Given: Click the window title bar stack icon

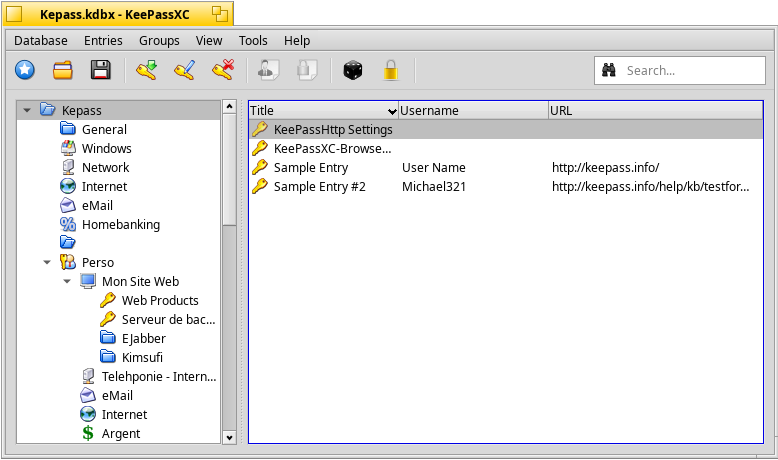Looking at the screenshot, I should (x=220, y=14).
